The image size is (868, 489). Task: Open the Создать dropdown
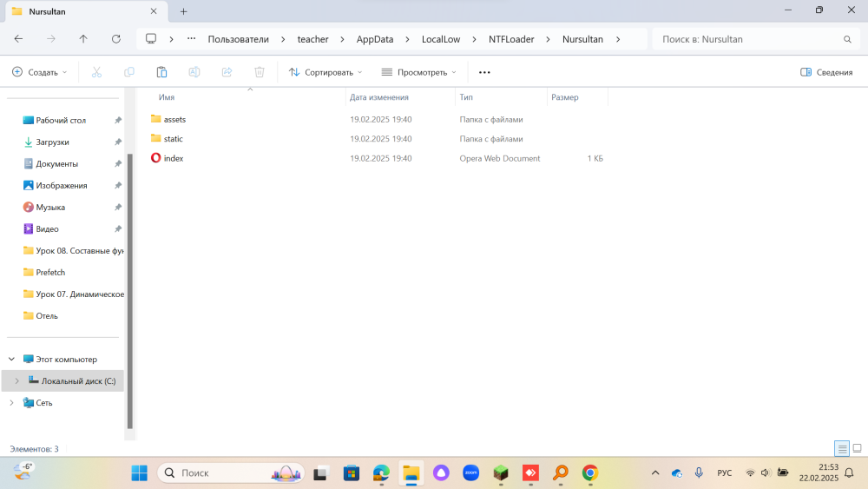tap(40, 73)
